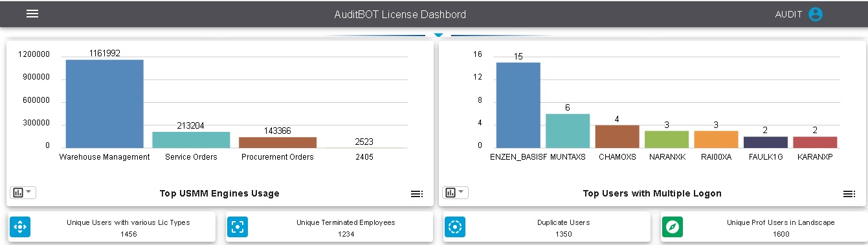Select the MUNTAXS bar in chart
Image resolution: width=868 pixels, height=245 pixels.
(x=568, y=131)
